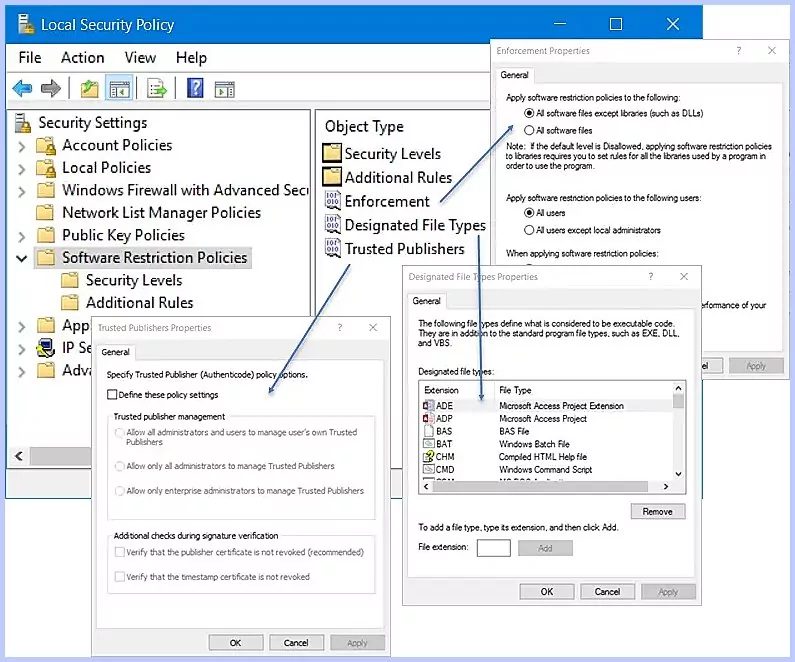This screenshot has height=662, width=795.
Task: Click the Account Policies folder icon
Action: pyautogui.click(x=46, y=145)
